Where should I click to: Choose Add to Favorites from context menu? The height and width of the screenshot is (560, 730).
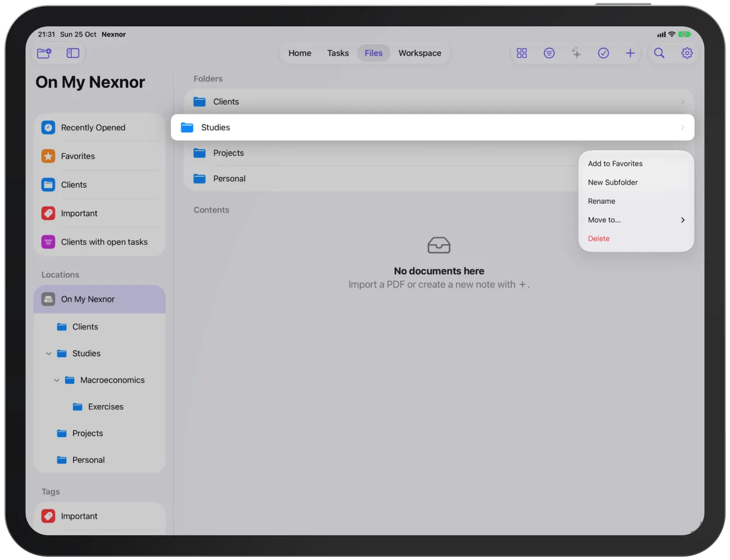click(x=636, y=164)
